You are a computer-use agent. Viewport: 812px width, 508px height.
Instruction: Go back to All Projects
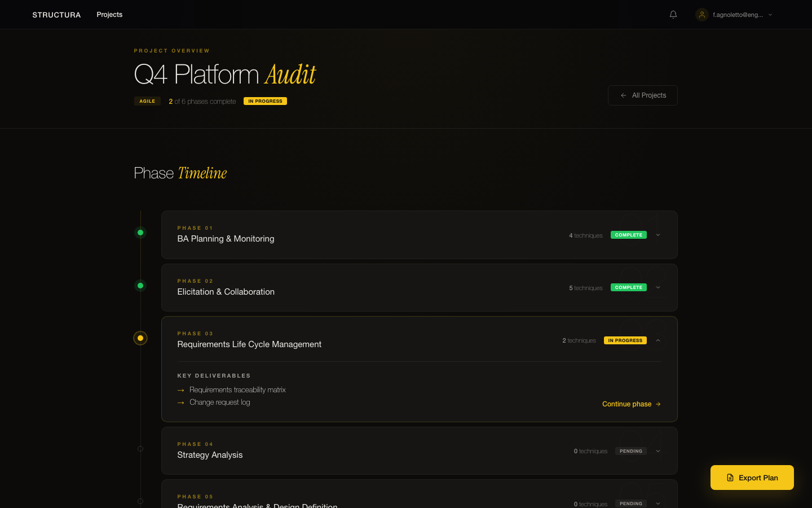pyautogui.click(x=642, y=95)
